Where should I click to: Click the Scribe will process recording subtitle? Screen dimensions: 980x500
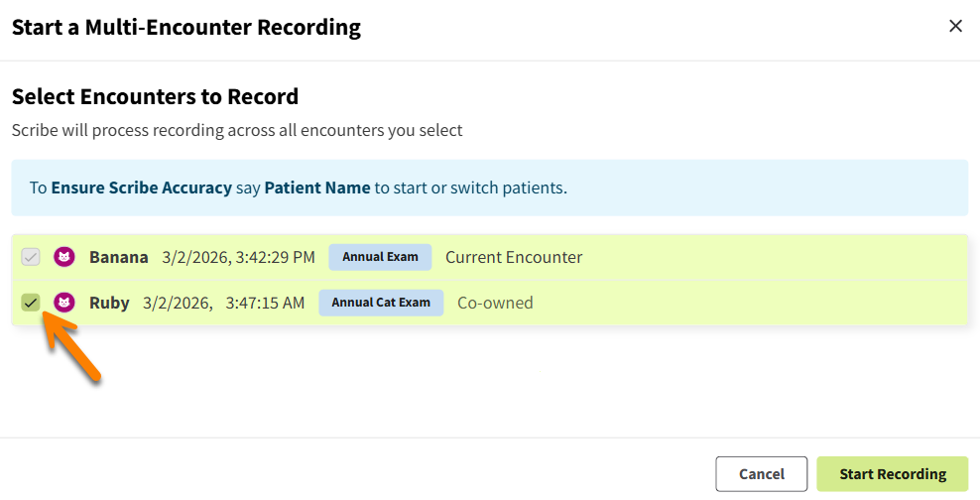coord(236,130)
